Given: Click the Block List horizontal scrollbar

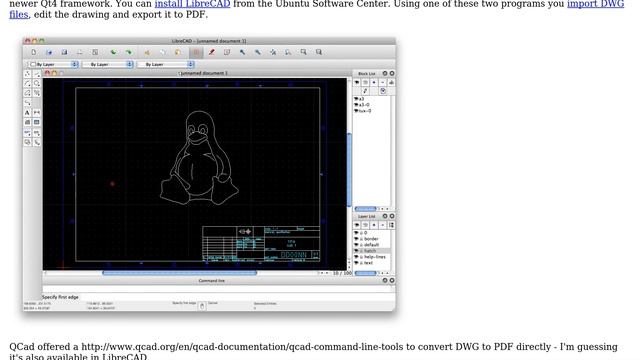Looking at the screenshot, I should coord(366,209).
